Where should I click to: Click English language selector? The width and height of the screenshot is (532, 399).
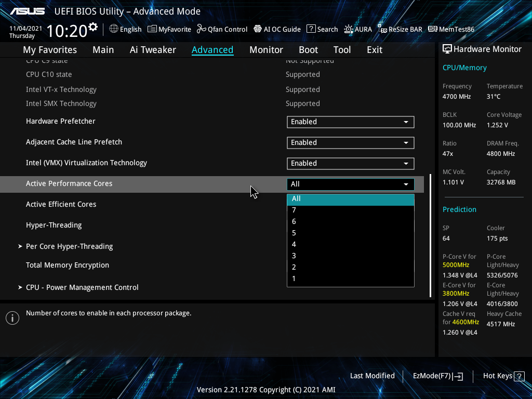[125, 29]
